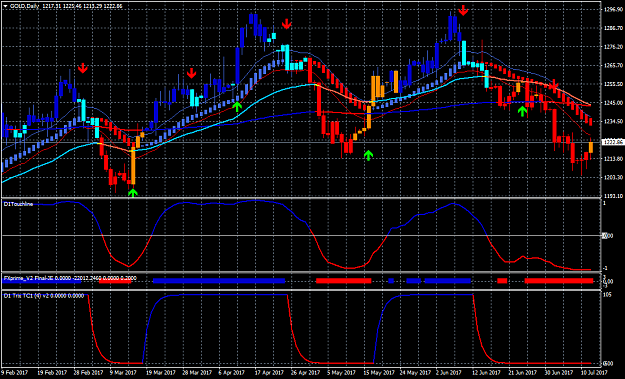Click the 1203.30 price axis label
This screenshot has height=379, width=625.
pyautogui.click(x=613, y=177)
